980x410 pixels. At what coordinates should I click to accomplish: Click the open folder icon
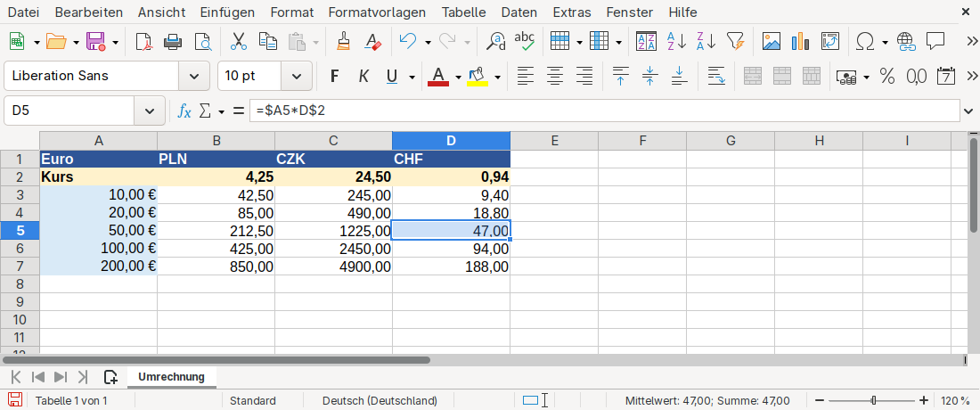pos(56,42)
